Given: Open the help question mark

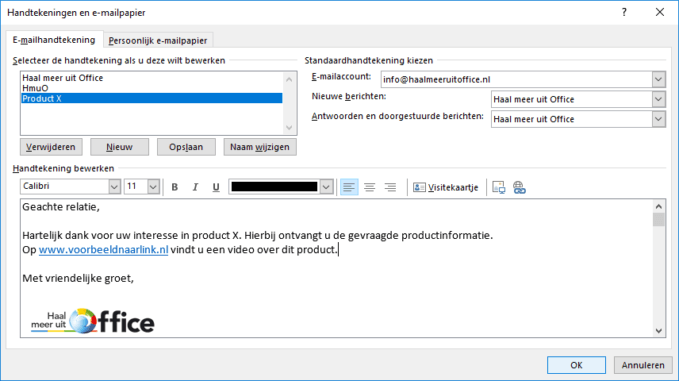Looking at the screenshot, I should [x=624, y=12].
